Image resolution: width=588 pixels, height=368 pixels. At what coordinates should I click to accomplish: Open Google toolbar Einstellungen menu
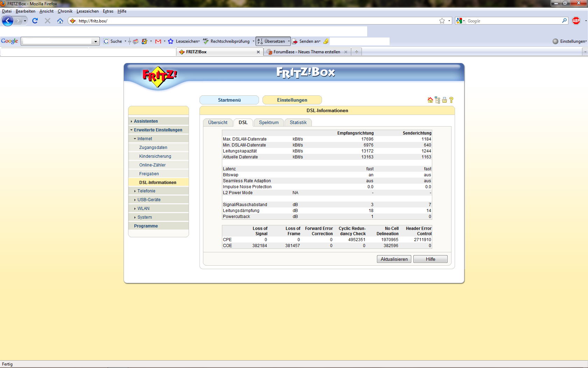point(569,41)
